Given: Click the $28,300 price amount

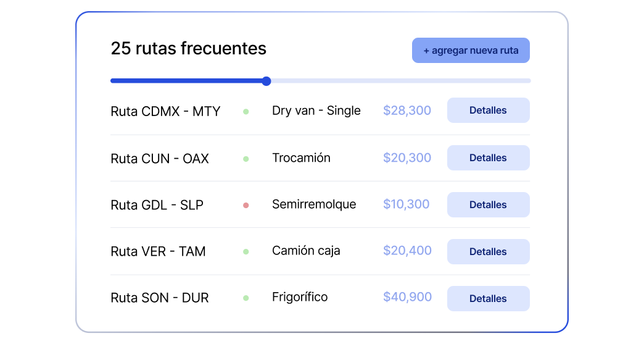Looking at the screenshot, I should pyautogui.click(x=407, y=110).
